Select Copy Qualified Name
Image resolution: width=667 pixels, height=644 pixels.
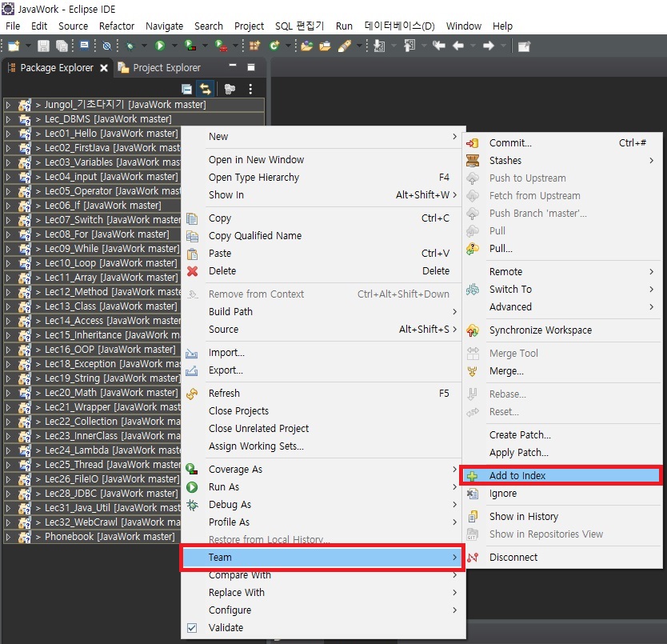pos(322,236)
